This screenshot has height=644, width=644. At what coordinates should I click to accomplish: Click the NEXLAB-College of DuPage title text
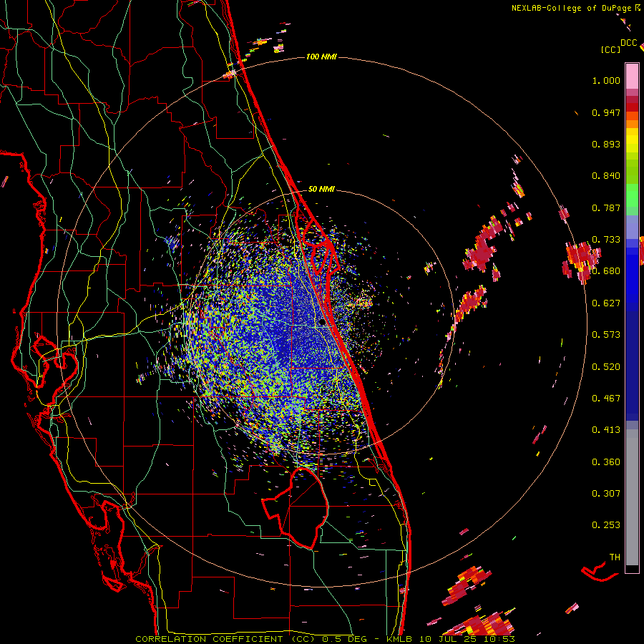(572, 8)
